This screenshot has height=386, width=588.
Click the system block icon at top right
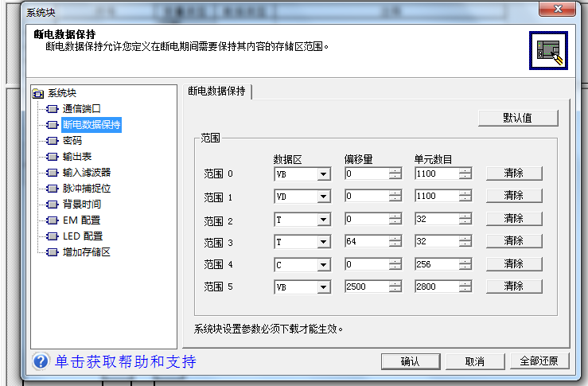click(549, 49)
